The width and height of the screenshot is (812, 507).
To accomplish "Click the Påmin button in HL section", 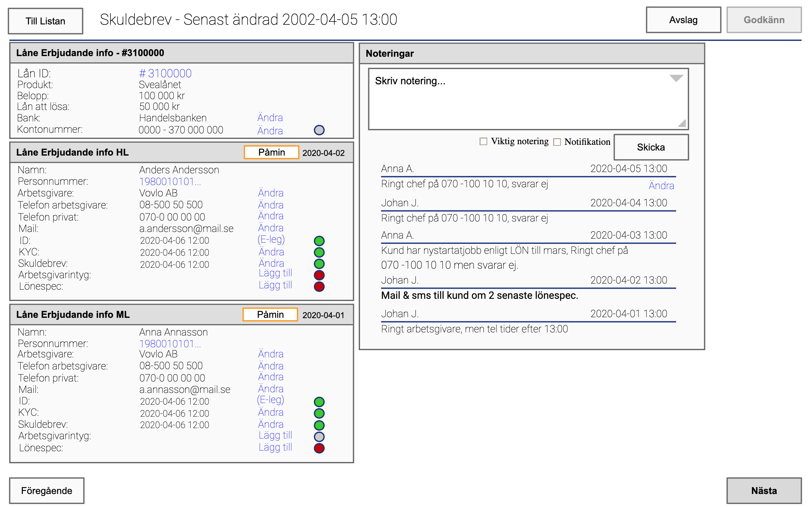I will point(271,152).
